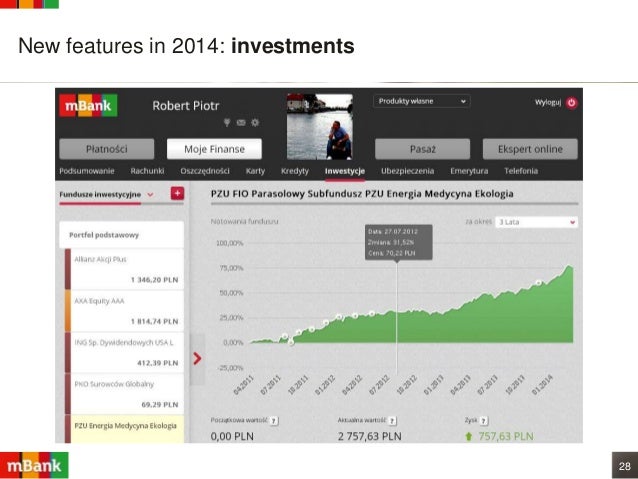
Task: Click the 01.2014 axis label on chart
Action: tap(542, 385)
